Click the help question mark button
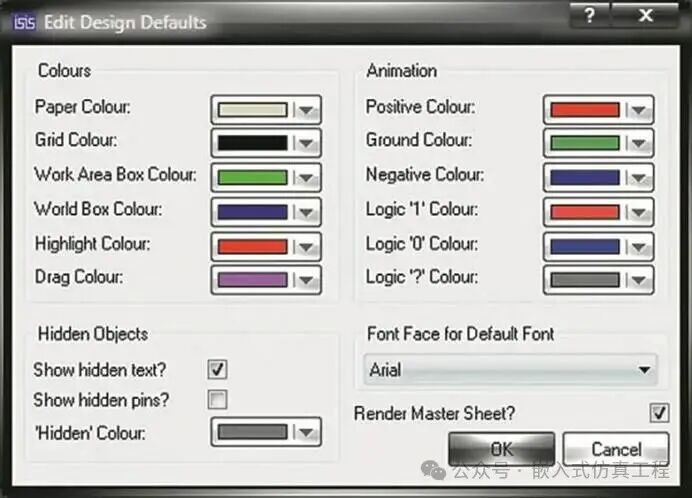Screen dimensions: 692x498 point(590,15)
